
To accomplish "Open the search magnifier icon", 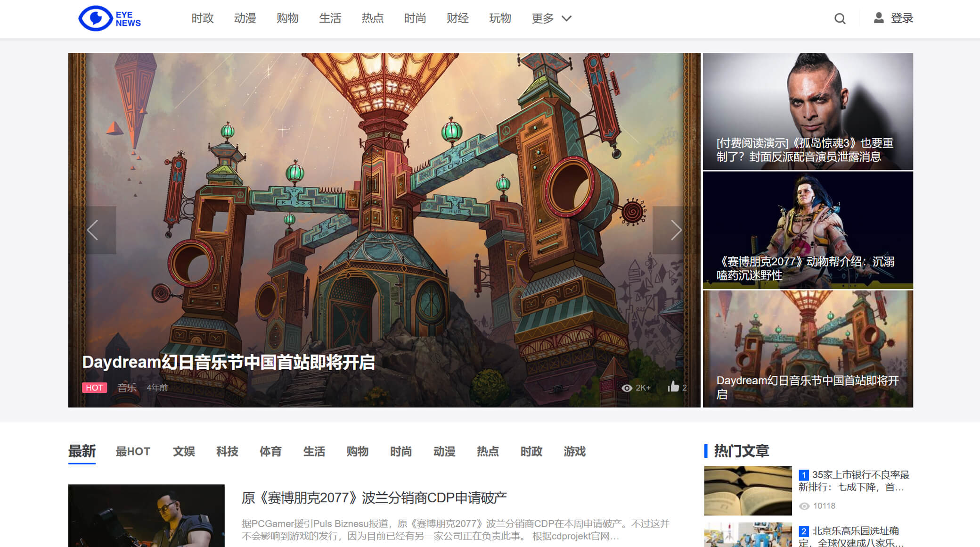I will point(840,19).
